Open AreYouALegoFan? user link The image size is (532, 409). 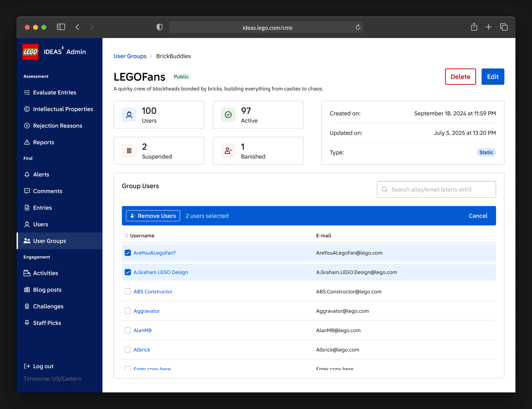point(154,253)
